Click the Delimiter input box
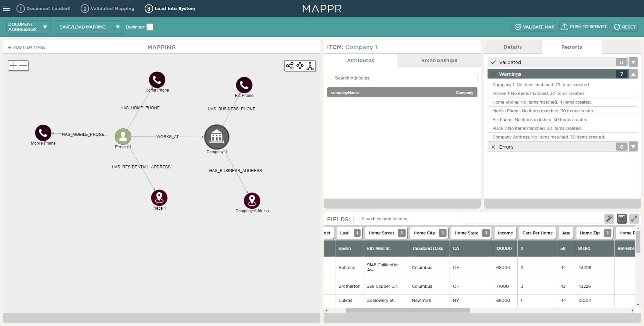 point(150,27)
